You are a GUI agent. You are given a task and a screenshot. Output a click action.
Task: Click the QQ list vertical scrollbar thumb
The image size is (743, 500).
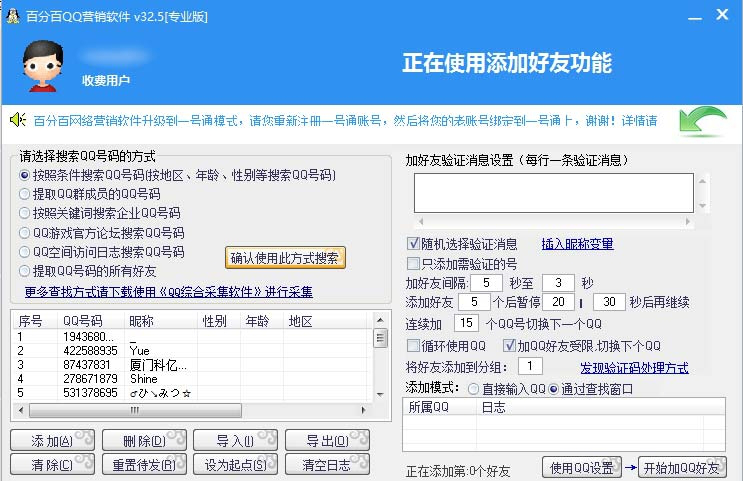coord(380,338)
